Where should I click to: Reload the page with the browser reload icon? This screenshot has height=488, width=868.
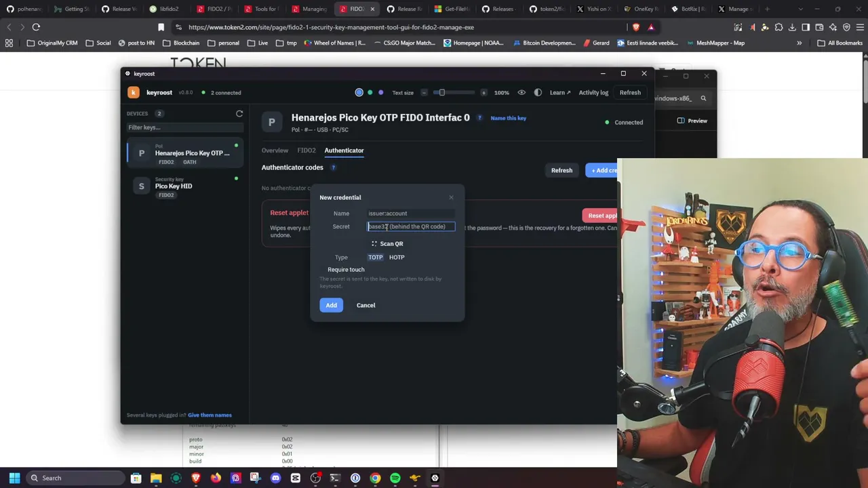[36, 27]
